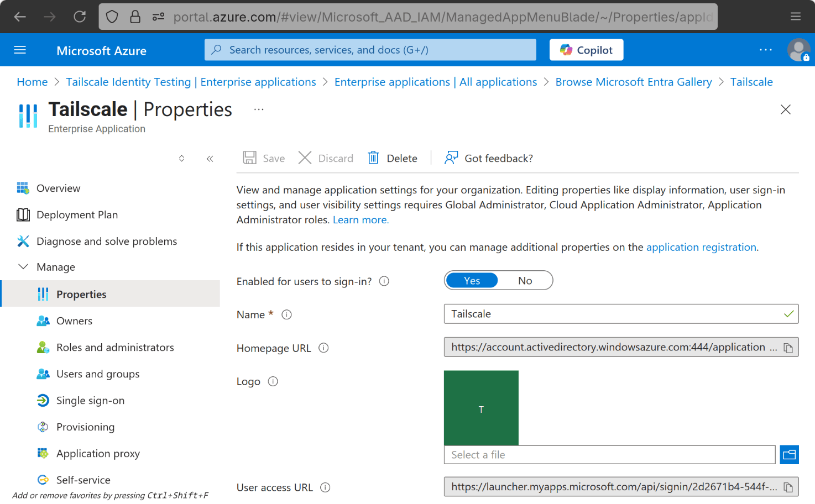Show the tooltip for Enabled for users to sign-in
Screen dimensions: 815x504
[384, 281]
